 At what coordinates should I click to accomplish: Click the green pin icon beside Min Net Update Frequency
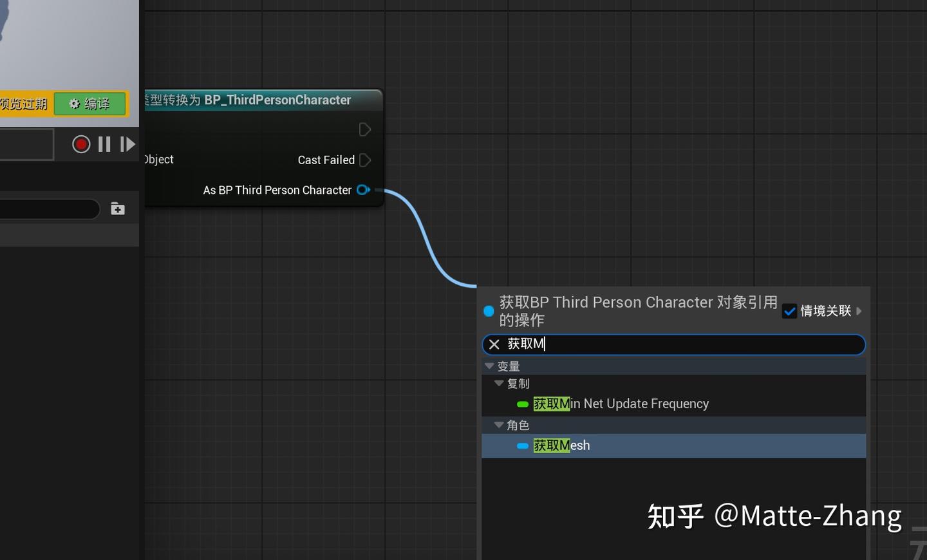pyautogui.click(x=522, y=404)
